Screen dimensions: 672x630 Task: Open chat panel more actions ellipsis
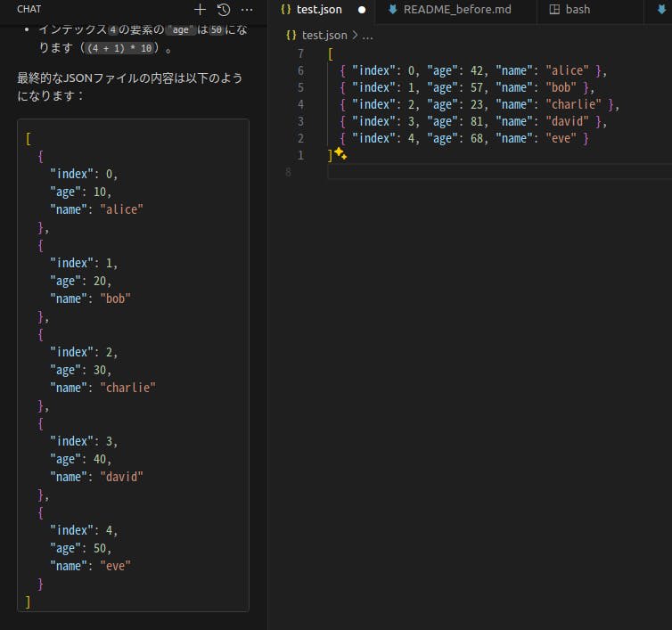tap(247, 10)
